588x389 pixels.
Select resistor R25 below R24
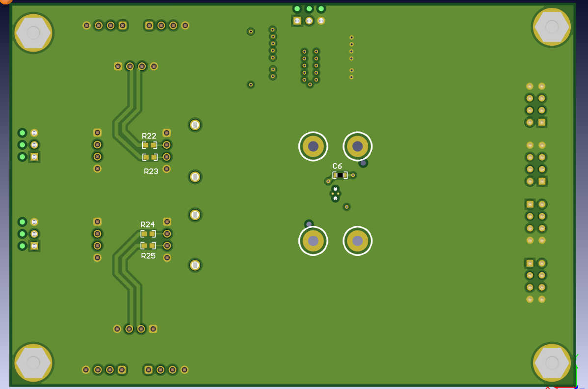(x=149, y=245)
